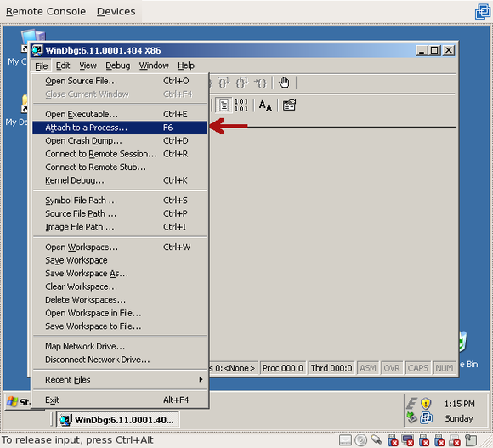Open Image File Path setting
This screenshot has width=493, height=448.
coord(120,227)
